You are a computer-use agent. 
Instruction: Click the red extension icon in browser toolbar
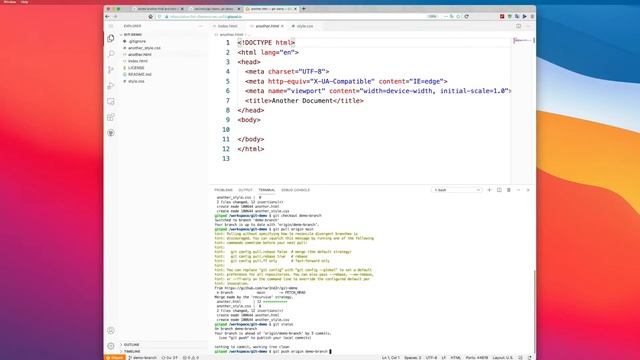click(502, 16)
